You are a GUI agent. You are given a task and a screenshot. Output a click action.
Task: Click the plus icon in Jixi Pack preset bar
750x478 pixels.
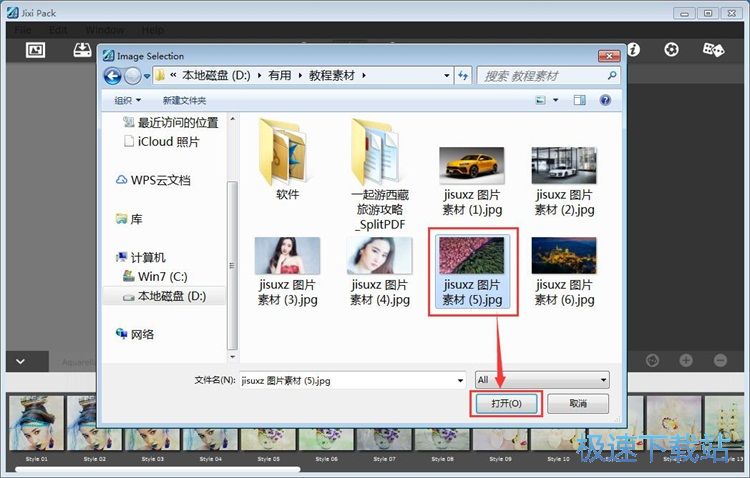pos(686,360)
